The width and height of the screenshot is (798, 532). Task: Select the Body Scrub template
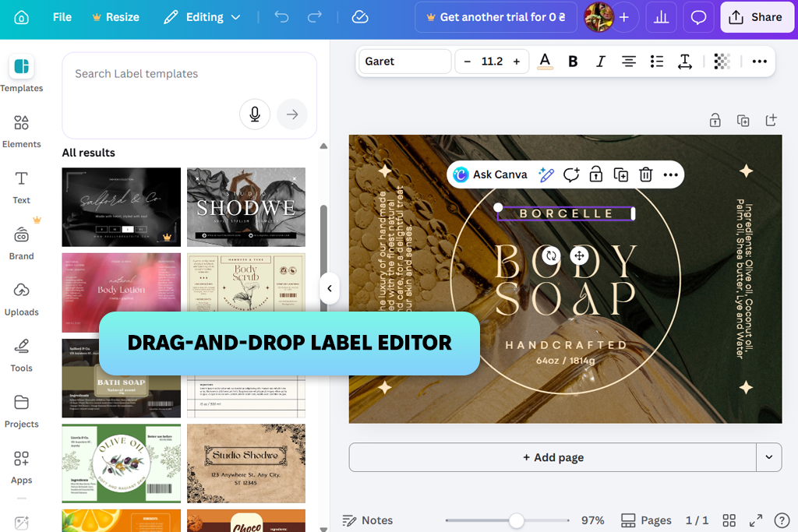click(x=245, y=283)
